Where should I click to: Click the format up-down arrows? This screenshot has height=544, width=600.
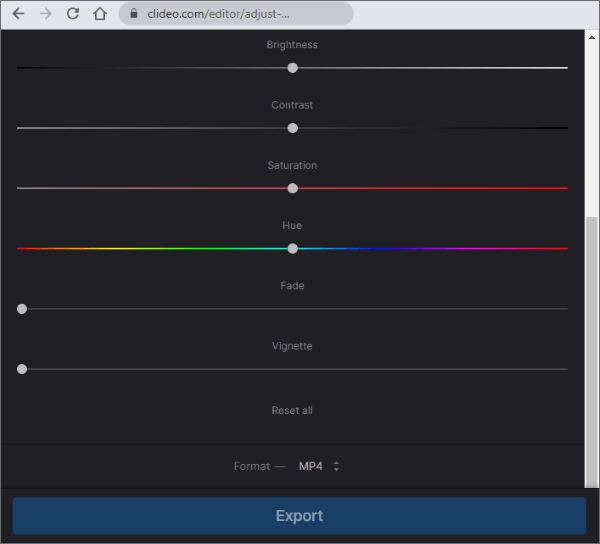[x=336, y=466]
